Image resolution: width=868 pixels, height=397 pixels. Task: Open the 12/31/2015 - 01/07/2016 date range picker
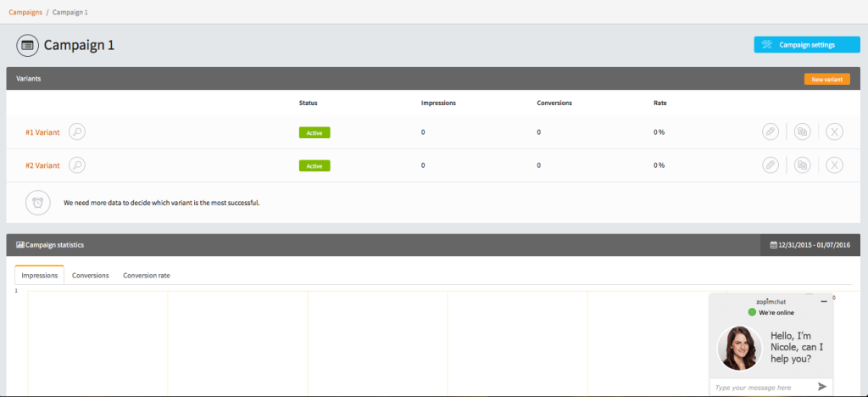click(810, 244)
